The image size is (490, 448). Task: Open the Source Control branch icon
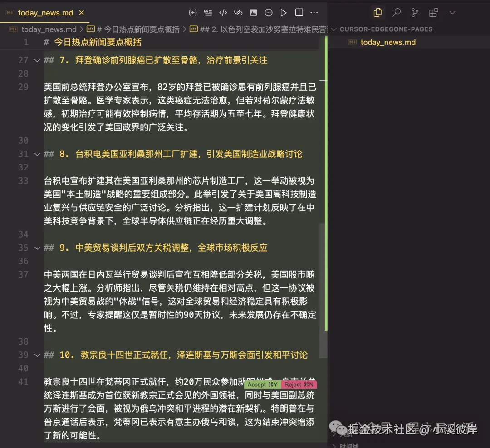(415, 13)
